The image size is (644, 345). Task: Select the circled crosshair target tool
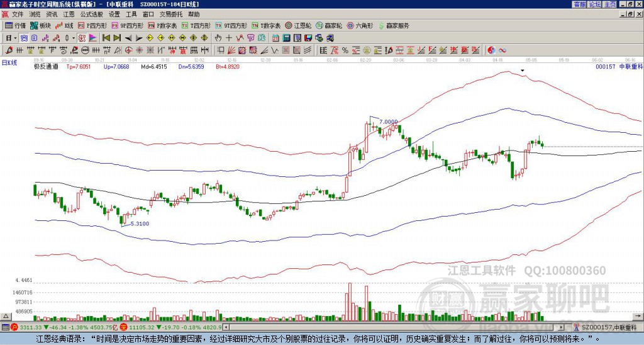pos(128,50)
